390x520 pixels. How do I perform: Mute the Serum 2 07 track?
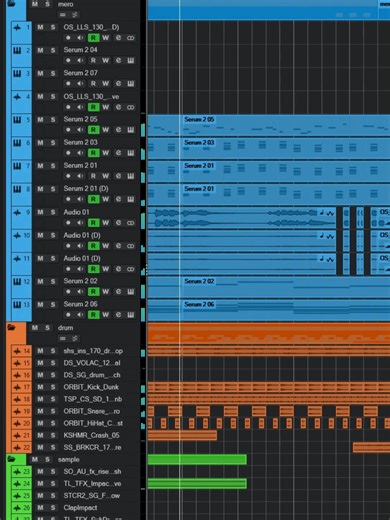tap(40, 73)
